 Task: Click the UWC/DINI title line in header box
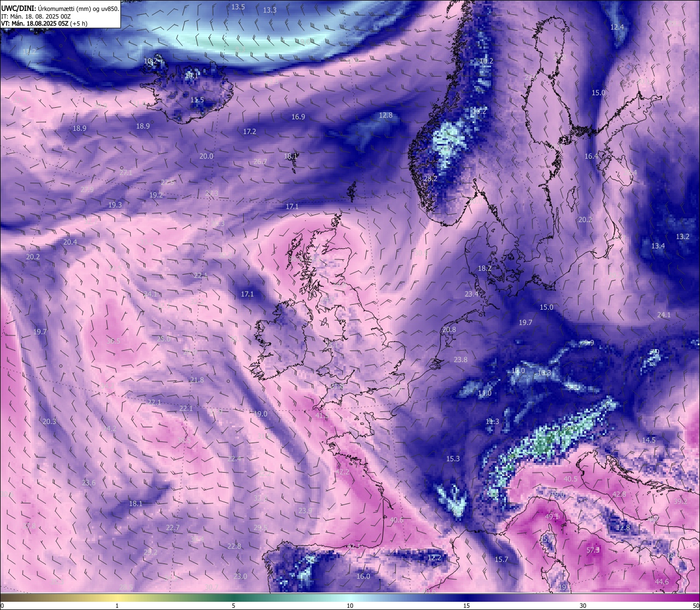click(x=60, y=9)
